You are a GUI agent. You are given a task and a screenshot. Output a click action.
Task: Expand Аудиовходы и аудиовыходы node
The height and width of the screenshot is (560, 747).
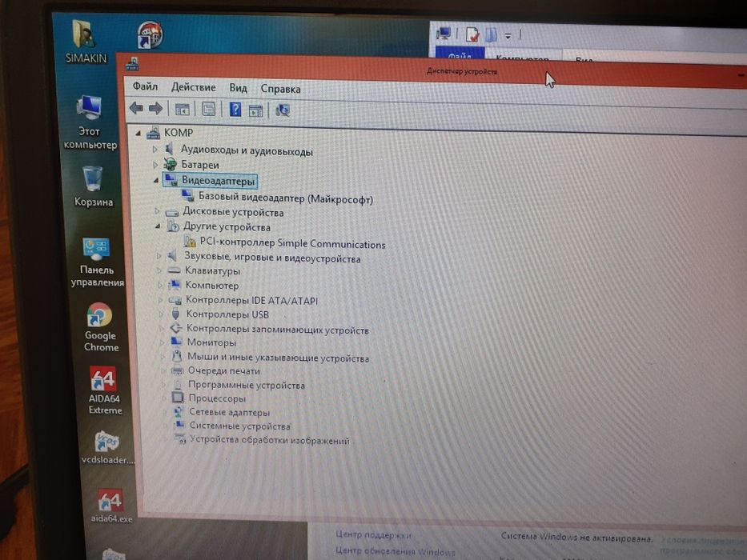point(155,150)
